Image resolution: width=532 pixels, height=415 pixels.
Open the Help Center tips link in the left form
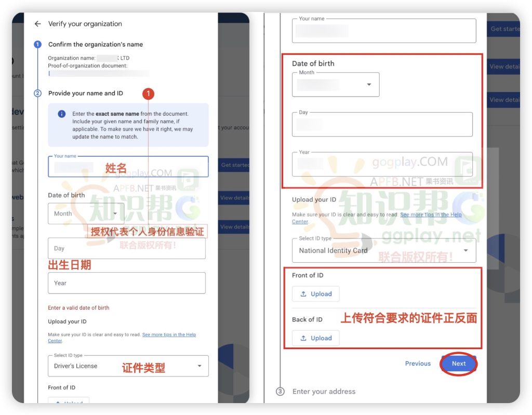point(169,335)
